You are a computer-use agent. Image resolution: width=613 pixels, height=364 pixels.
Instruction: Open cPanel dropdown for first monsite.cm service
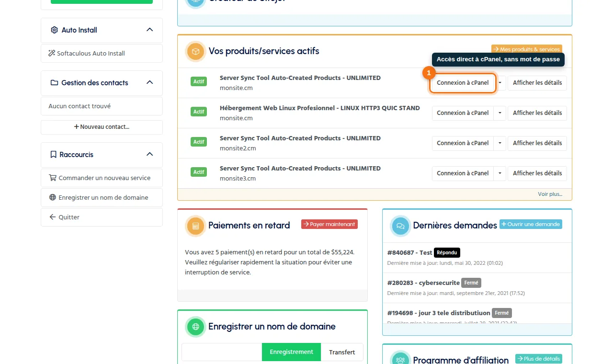tap(500, 83)
